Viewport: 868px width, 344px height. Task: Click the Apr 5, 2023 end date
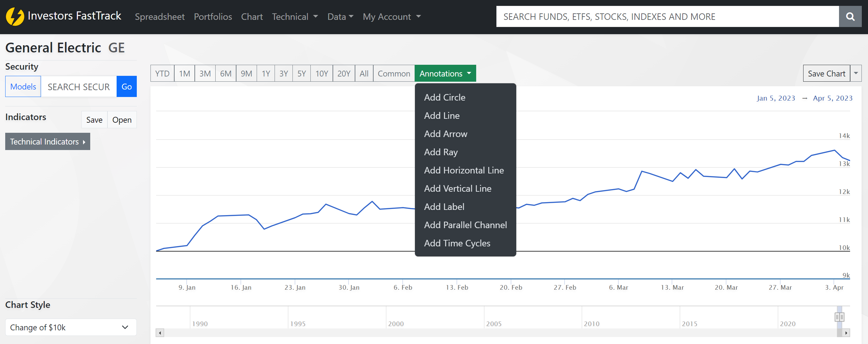coord(832,98)
